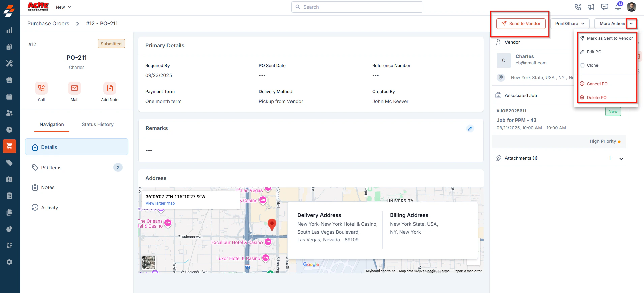Image resolution: width=644 pixels, height=293 pixels.
Task: Open the pie chart reports sidebar icon
Action: pyautogui.click(x=9, y=229)
